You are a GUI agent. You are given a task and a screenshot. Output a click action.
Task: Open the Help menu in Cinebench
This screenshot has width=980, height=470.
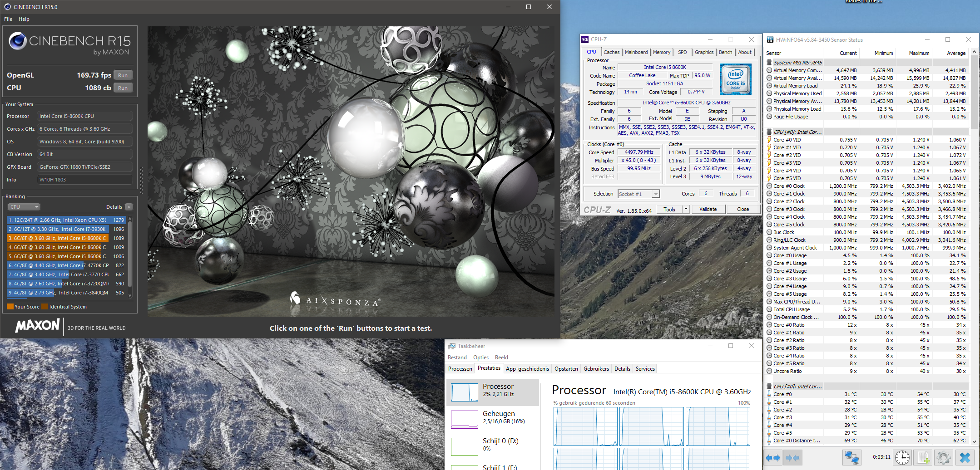click(x=24, y=19)
